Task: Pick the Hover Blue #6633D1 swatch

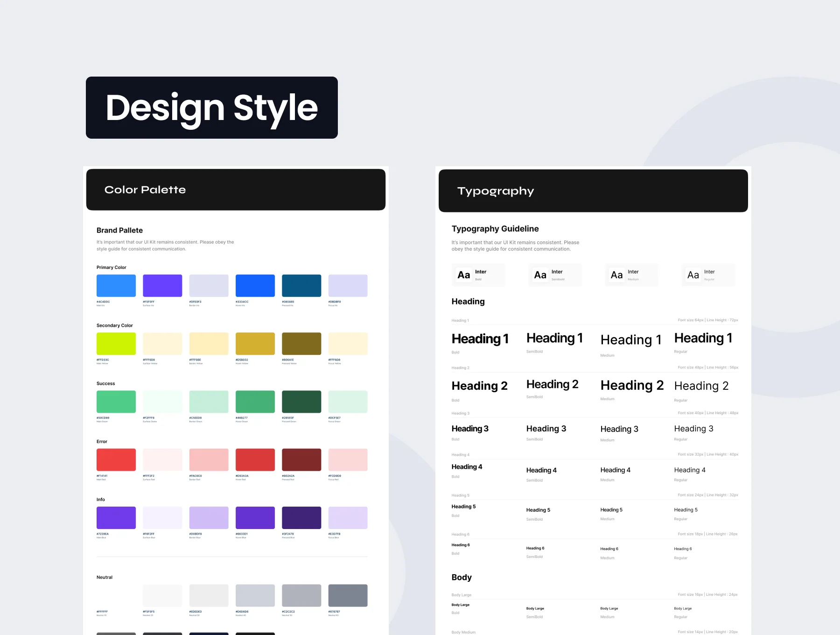Action: point(255,518)
